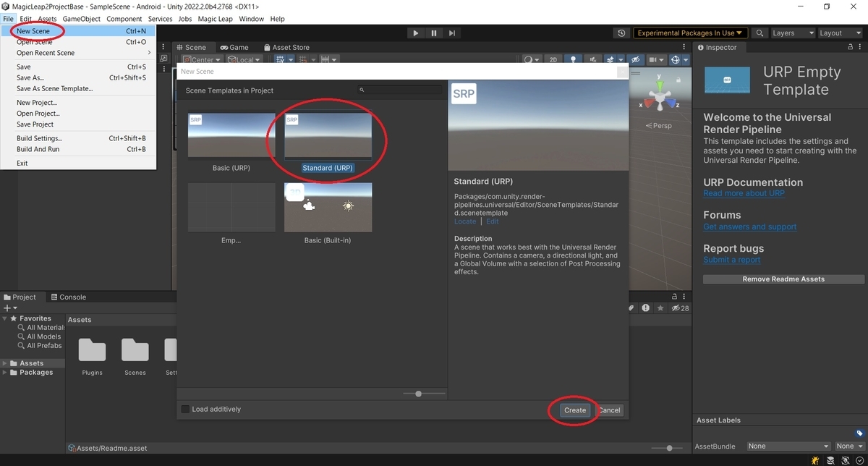Open Experimental Packages In Use dropdown

(x=691, y=33)
